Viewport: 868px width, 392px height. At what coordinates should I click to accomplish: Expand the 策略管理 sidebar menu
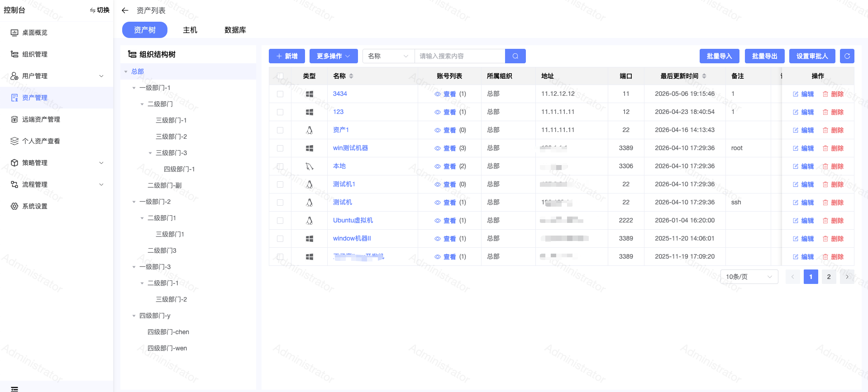(57, 163)
